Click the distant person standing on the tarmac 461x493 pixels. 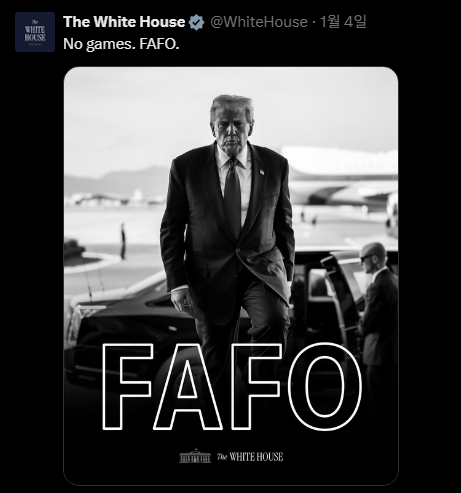click(123, 241)
